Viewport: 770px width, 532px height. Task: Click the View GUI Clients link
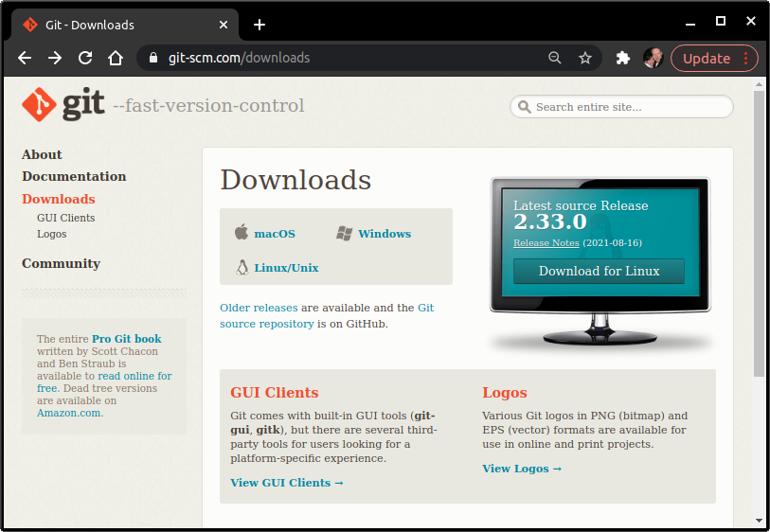[x=286, y=483]
